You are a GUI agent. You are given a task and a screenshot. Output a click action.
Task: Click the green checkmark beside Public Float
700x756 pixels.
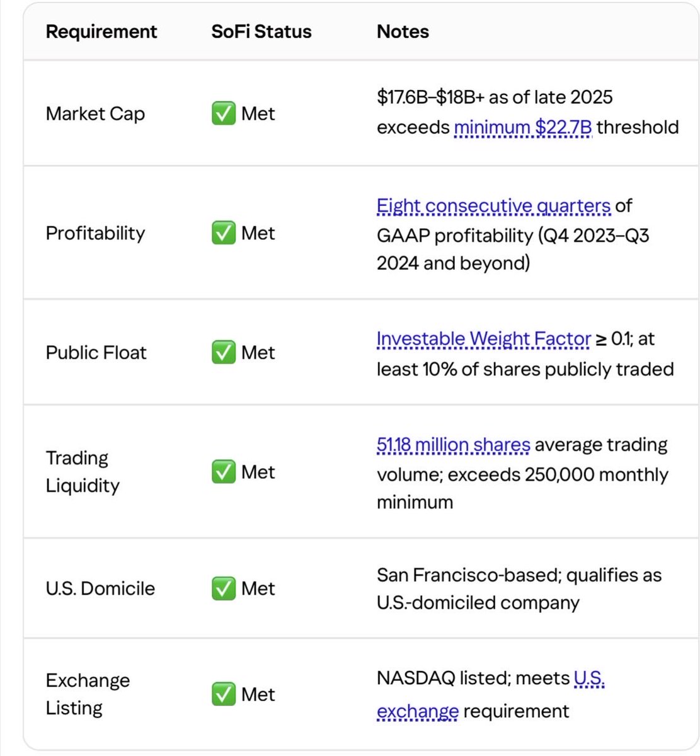[x=224, y=352]
